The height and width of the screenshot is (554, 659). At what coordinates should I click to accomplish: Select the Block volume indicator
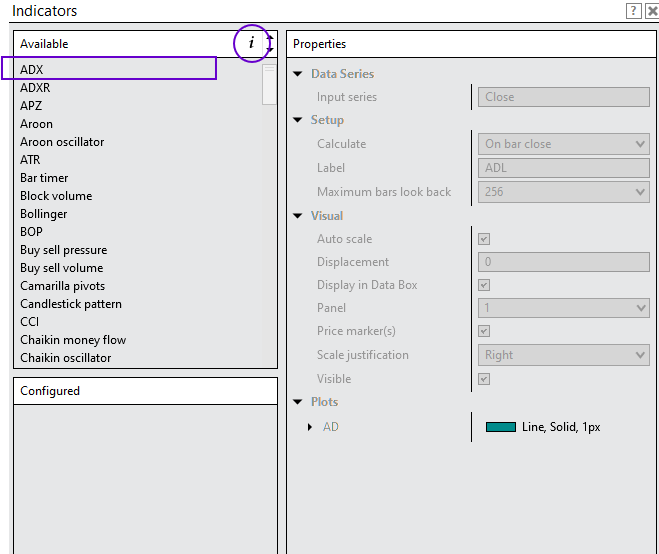tap(56, 196)
